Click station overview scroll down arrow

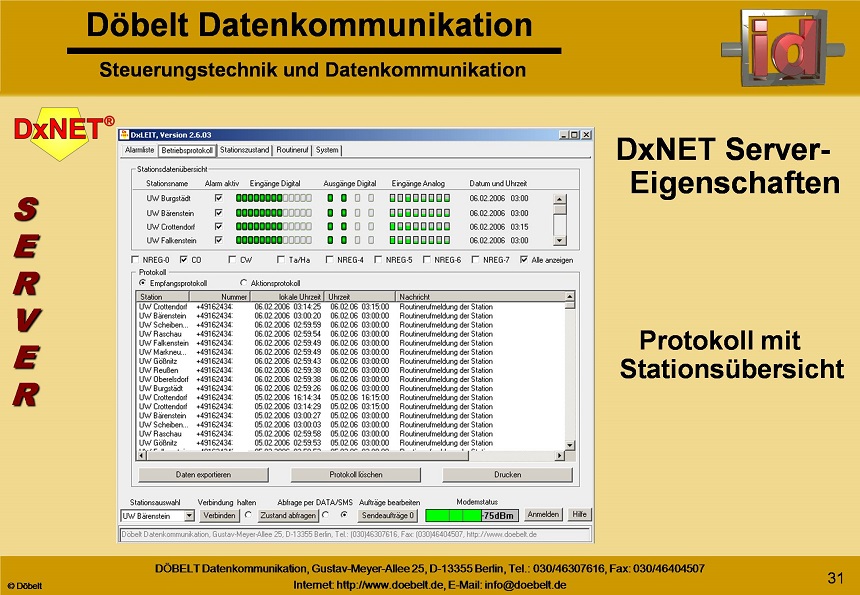click(x=559, y=240)
